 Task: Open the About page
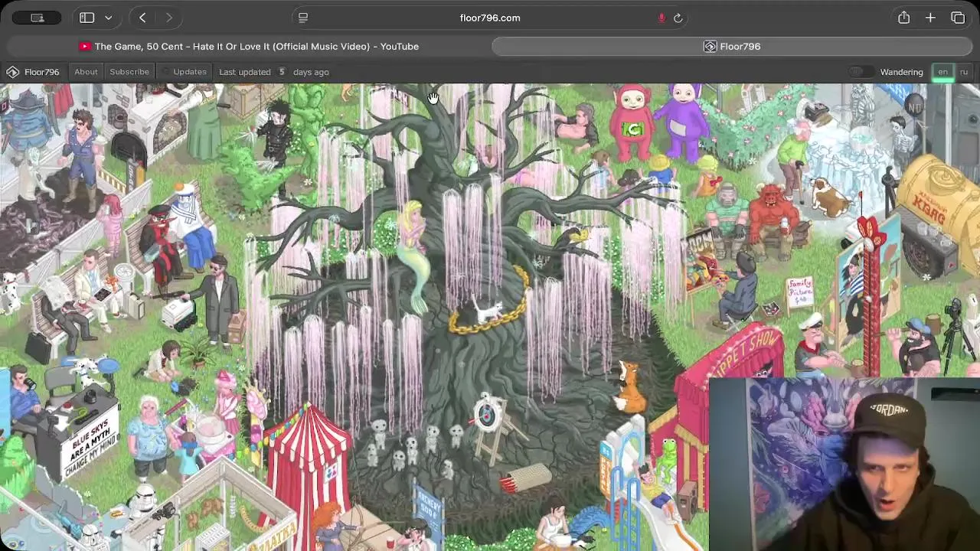tap(86, 72)
